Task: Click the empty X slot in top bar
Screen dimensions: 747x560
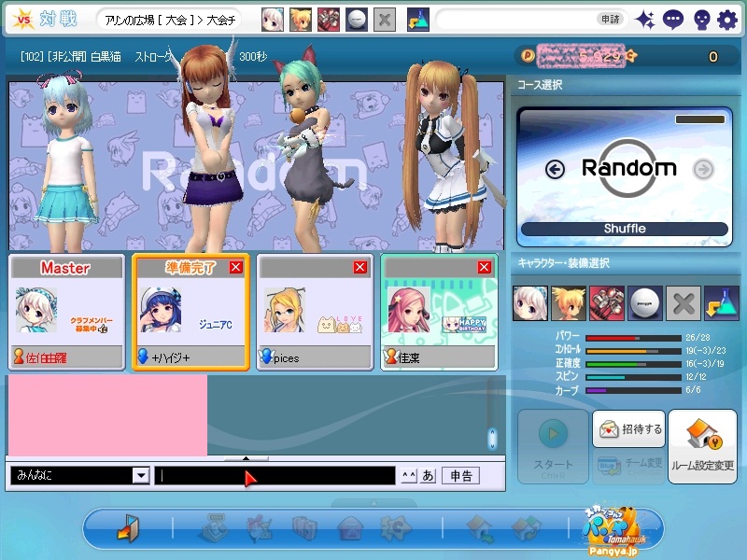Action: [385, 20]
